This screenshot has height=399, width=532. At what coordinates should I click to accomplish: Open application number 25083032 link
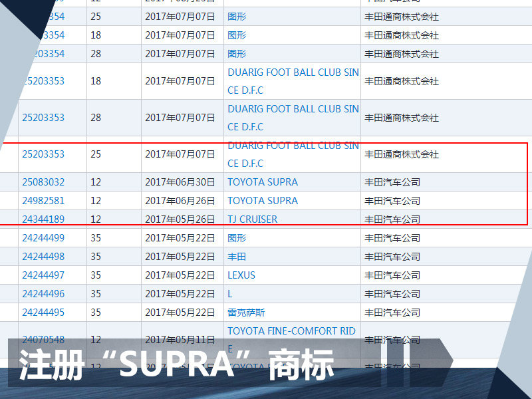[43, 182]
